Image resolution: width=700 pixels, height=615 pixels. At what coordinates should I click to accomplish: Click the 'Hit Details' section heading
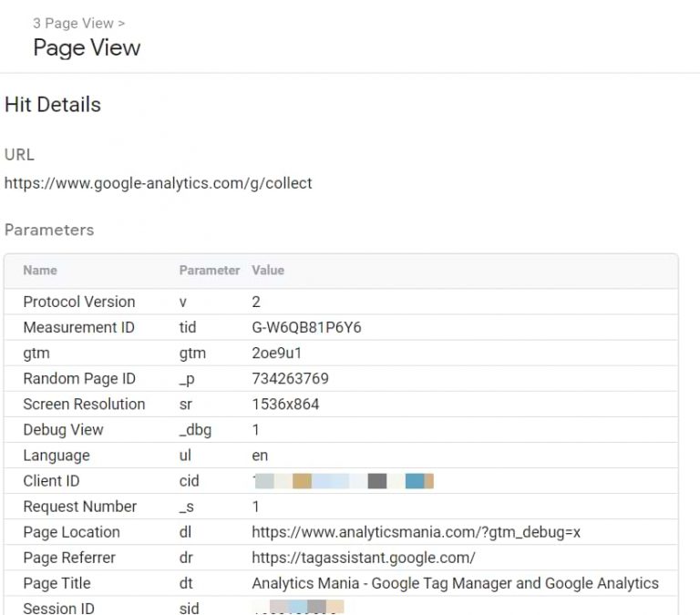[x=53, y=105]
